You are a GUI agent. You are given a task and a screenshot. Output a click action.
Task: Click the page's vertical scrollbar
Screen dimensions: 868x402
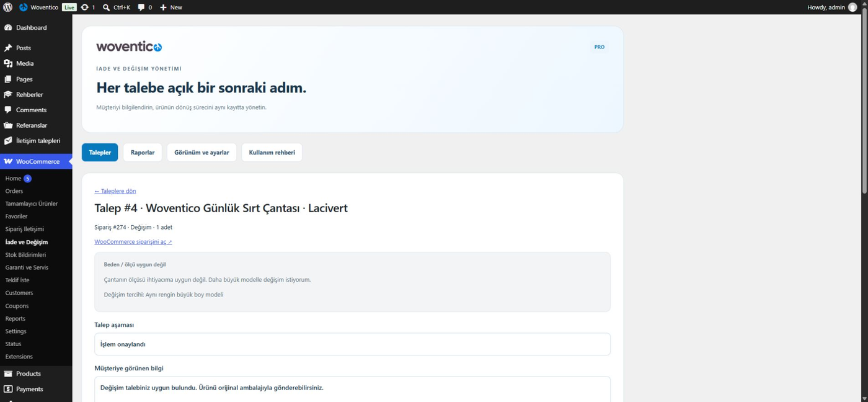(864, 99)
